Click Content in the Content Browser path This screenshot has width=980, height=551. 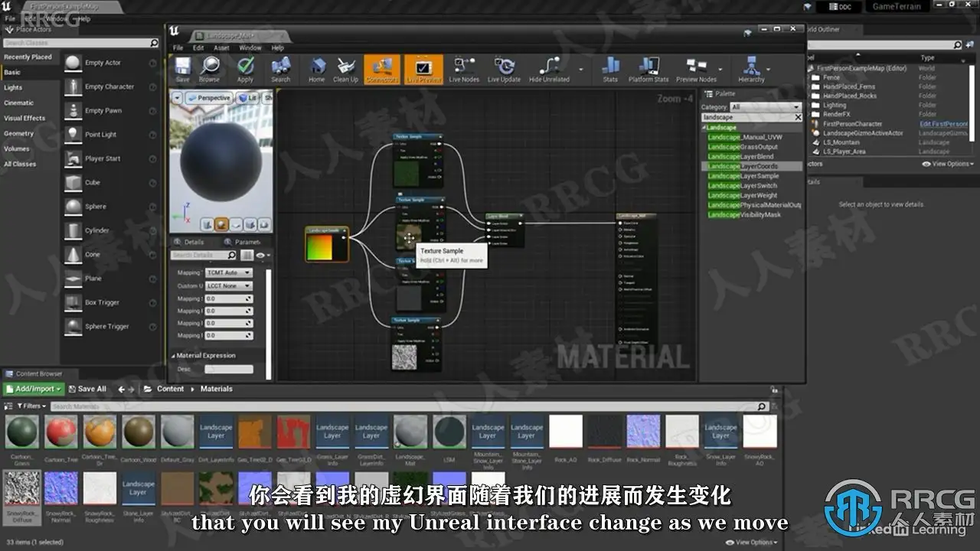point(170,389)
